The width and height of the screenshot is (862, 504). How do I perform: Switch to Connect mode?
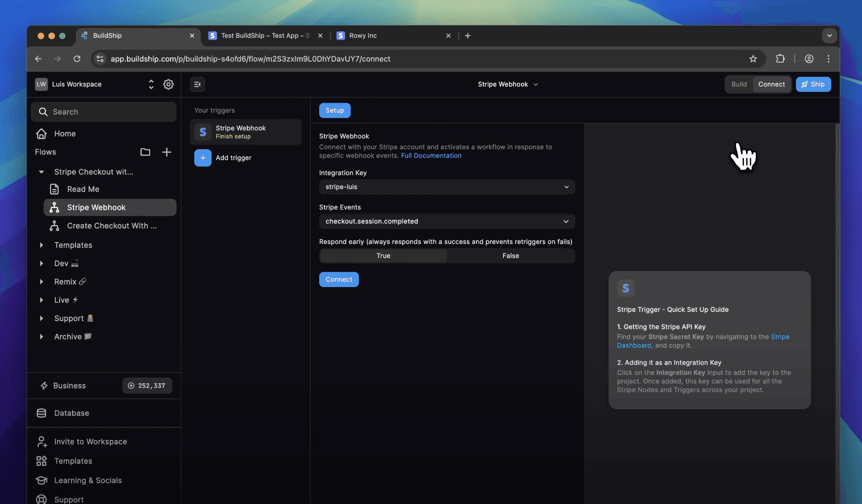tap(772, 84)
